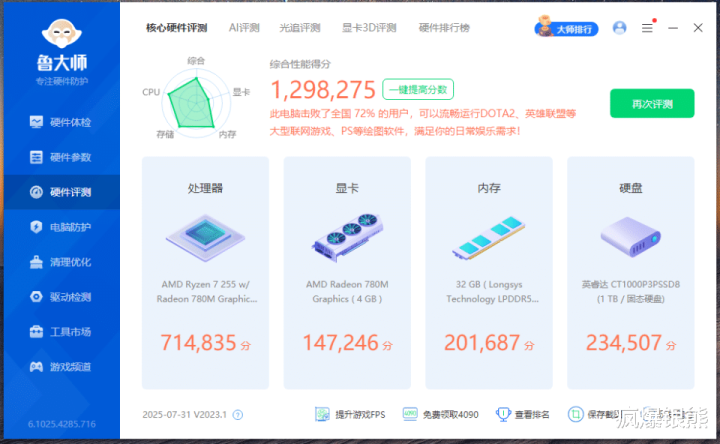This screenshot has height=444, width=720.
Task: Click the 32 GB Longsys memory text
Action: [491, 292]
